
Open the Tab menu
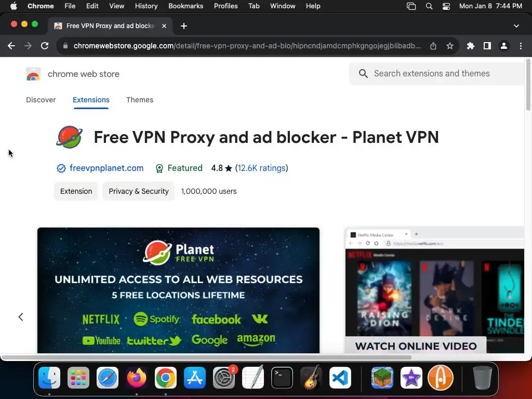click(254, 6)
